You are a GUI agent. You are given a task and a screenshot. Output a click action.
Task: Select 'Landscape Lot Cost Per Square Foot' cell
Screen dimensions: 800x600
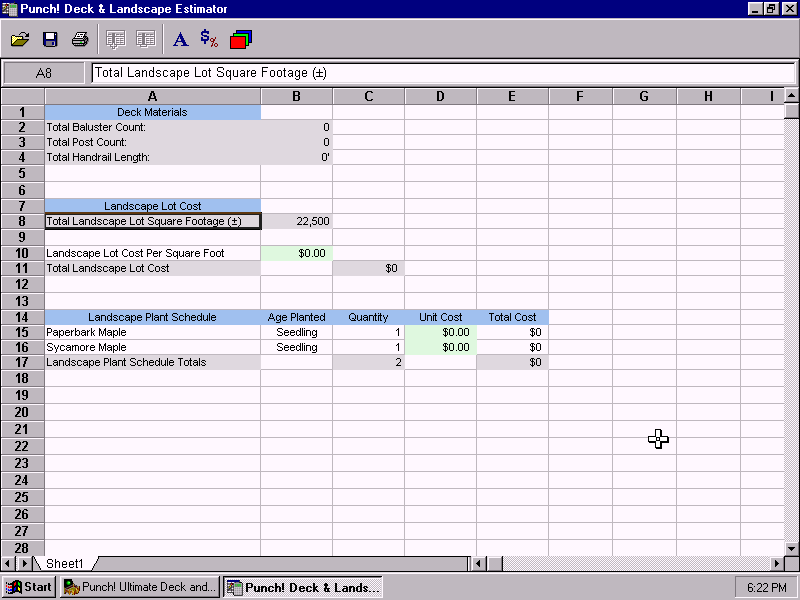click(153, 253)
